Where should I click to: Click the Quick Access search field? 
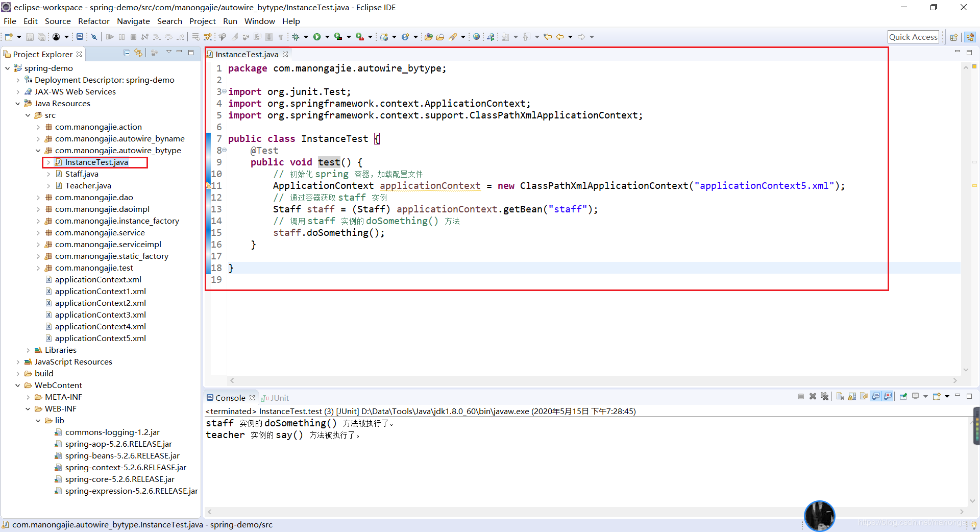coord(914,37)
